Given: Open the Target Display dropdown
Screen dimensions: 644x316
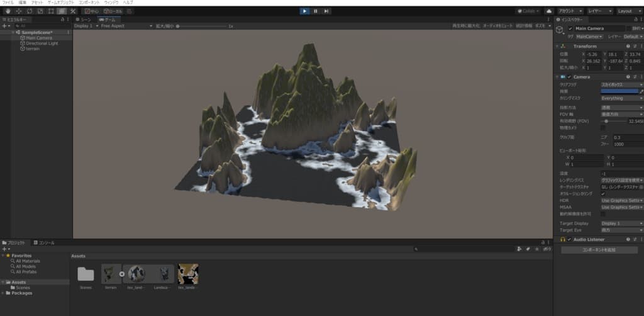Looking at the screenshot, I should tap(621, 223).
